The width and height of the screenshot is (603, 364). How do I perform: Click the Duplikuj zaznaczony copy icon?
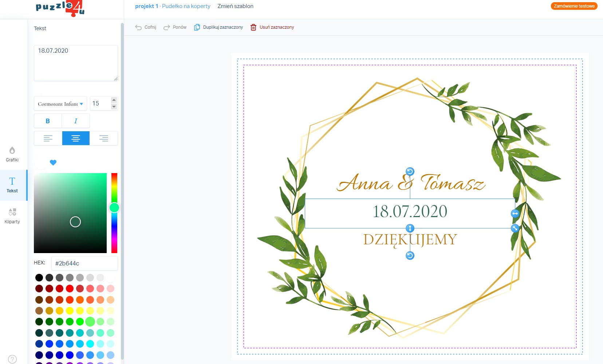(197, 27)
